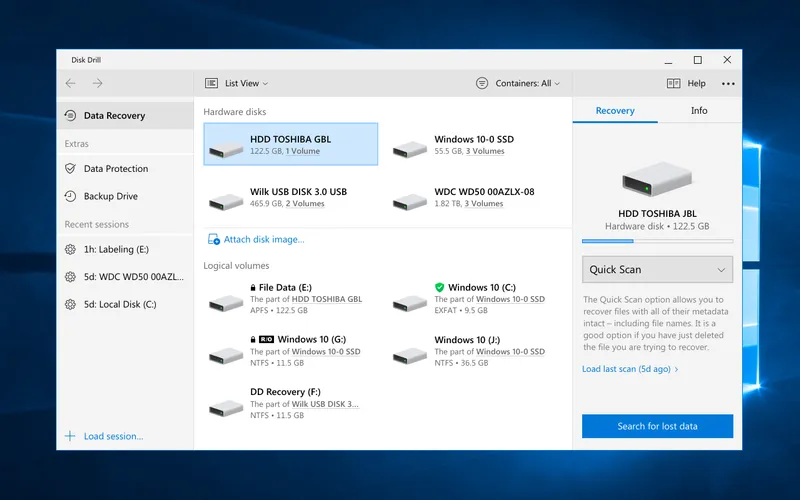Click Load last scan (5d ago) link
Viewport: 800px width, 500px height.
coord(630,369)
